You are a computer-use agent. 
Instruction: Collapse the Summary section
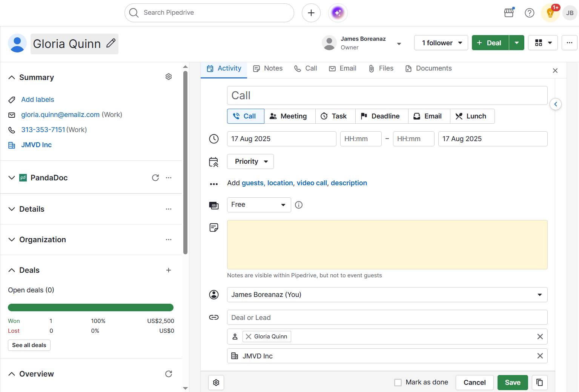pyautogui.click(x=11, y=77)
